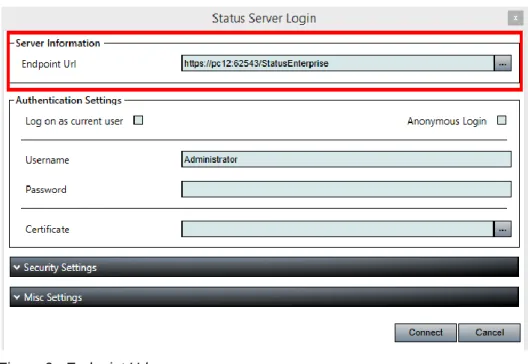This screenshot has width=528, height=364.
Task: Enable Log on as current user checkbox
Action: 138,120
